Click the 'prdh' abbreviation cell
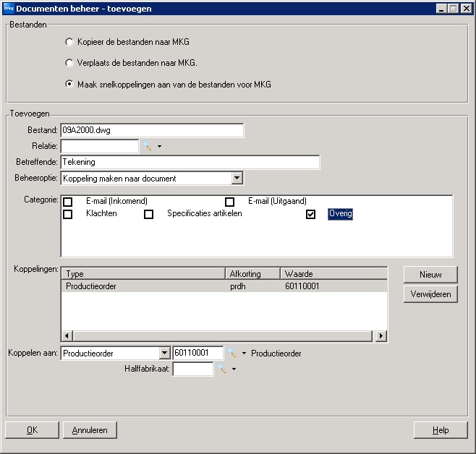 click(x=238, y=286)
